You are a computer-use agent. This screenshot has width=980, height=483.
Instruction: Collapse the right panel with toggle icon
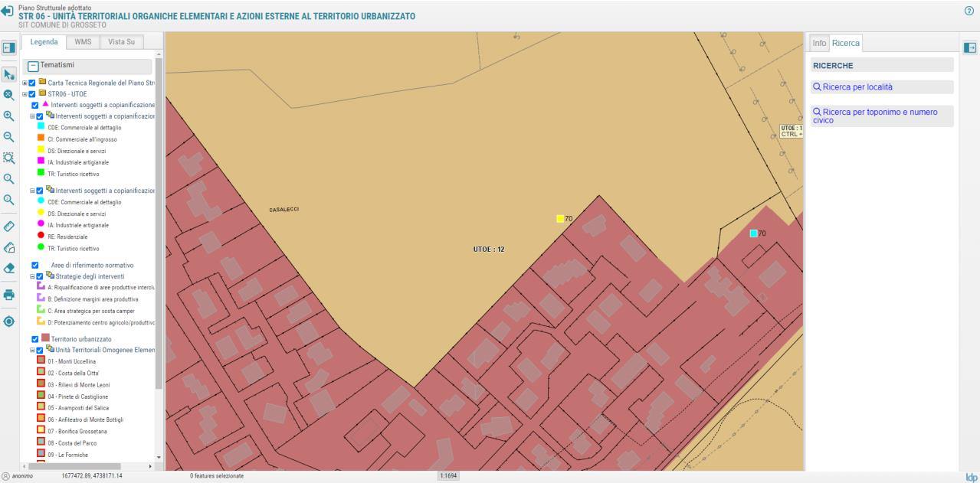click(x=969, y=47)
